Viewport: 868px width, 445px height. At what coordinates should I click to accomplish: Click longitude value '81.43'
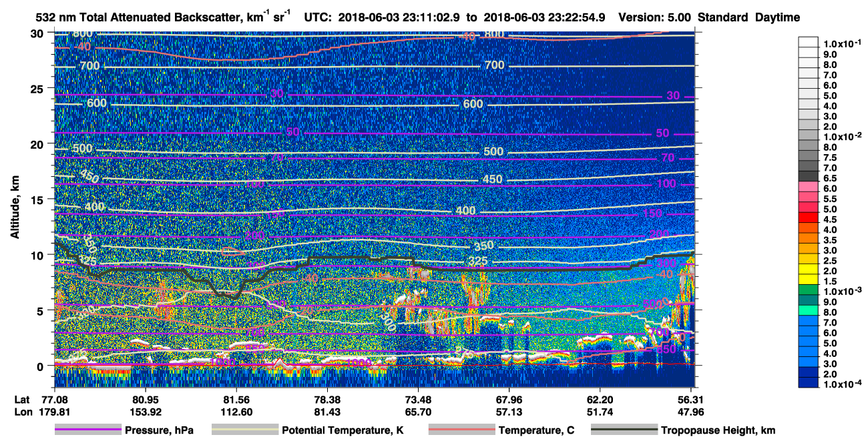coord(327,411)
